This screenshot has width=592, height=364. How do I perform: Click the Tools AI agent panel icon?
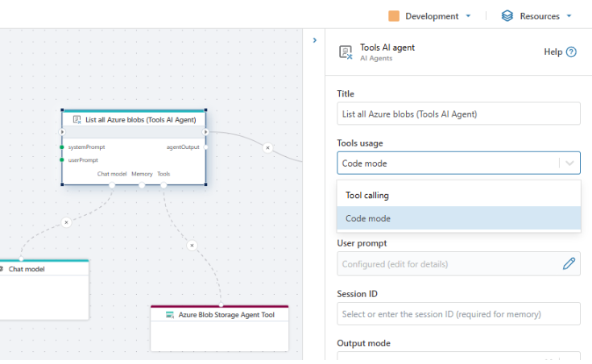346,52
